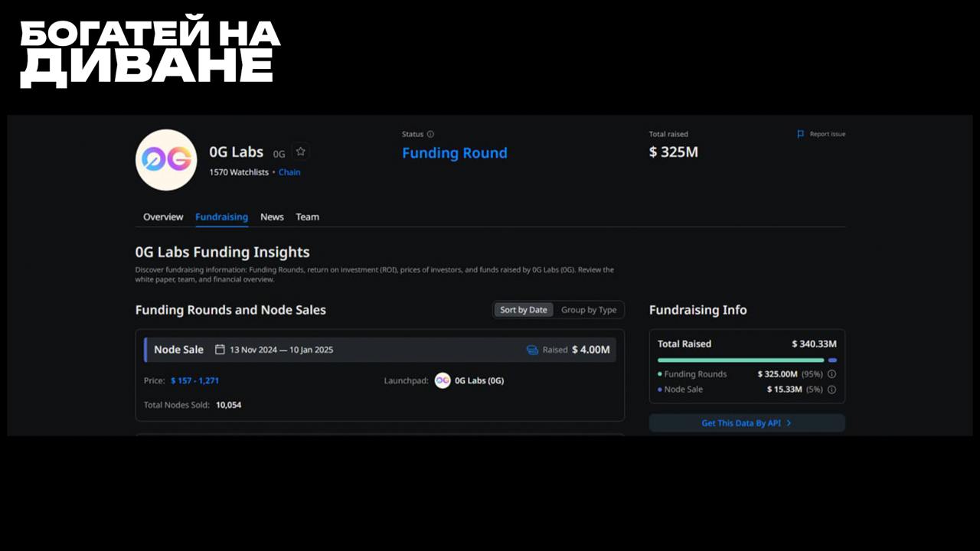The width and height of the screenshot is (980, 551).
Task: Add 0G Labs to watchlist star
Action: [301, 152]
